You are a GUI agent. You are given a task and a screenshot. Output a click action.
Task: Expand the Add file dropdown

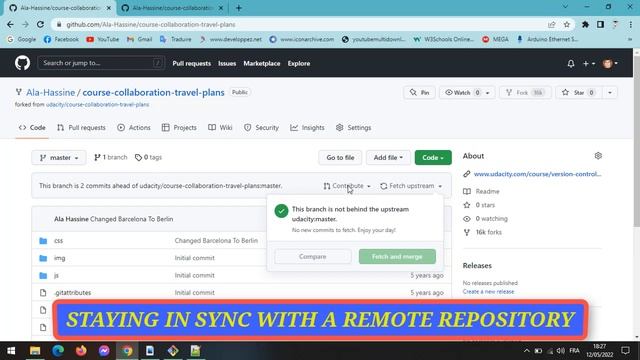click(x=388, y=158)
